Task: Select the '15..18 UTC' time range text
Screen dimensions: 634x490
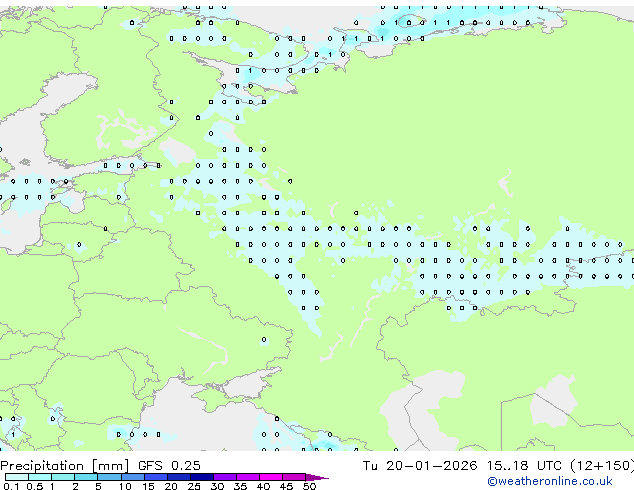Action: pyautogui.click(x=524, y=465)
